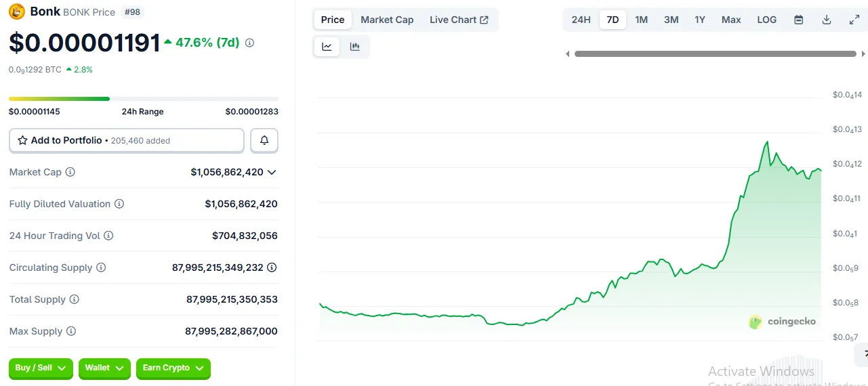Expand chart to fullscreen
The height and width of the screenshot is (386, 868).
point(854,20)
